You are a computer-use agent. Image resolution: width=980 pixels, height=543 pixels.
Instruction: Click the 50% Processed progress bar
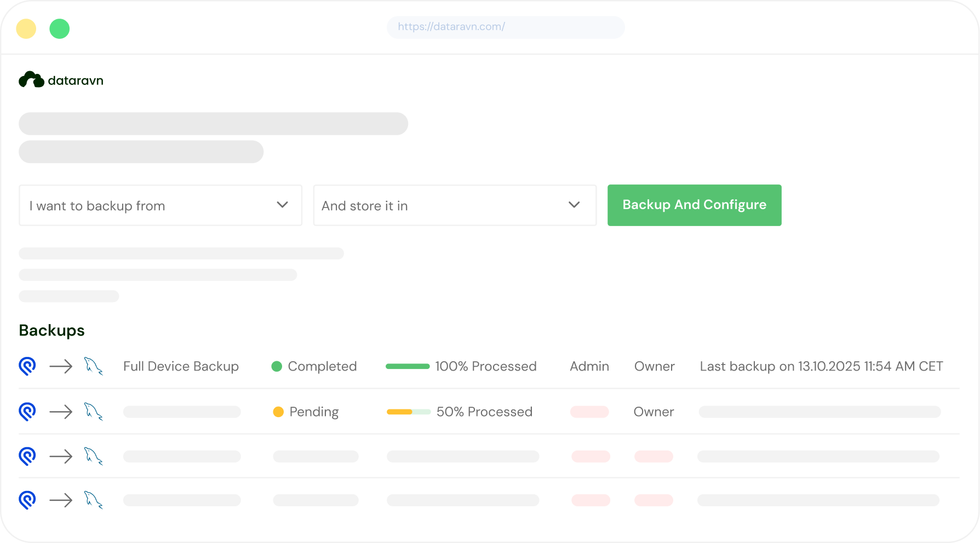click(409, 412)
